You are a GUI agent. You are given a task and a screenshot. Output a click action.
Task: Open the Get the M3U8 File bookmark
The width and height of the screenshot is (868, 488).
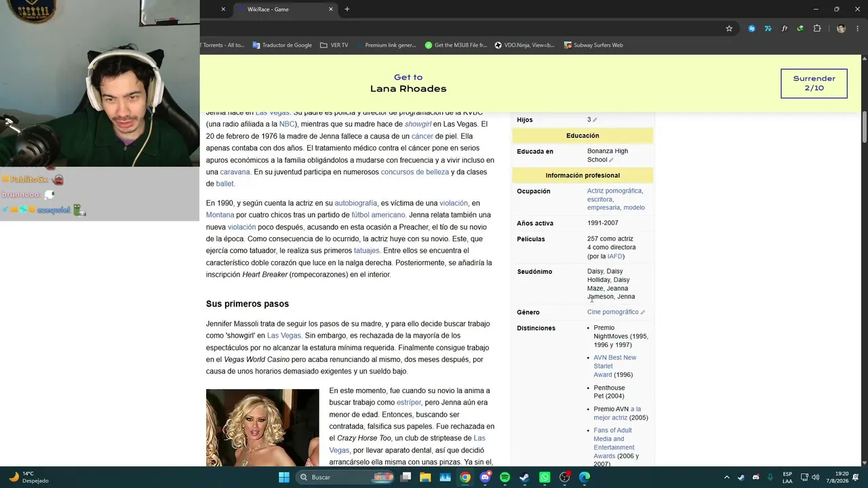tap(456, 45)
